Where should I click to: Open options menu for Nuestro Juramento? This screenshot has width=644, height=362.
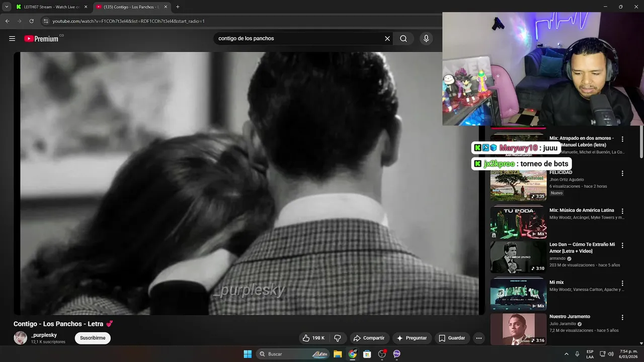(x=622, y=317)
